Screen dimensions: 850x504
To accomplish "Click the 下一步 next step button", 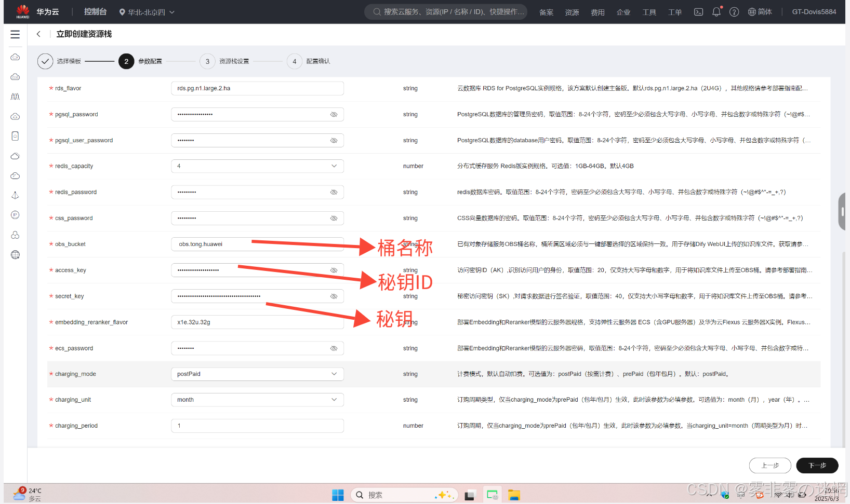I will pyautogui.click(x=817, y=466).
